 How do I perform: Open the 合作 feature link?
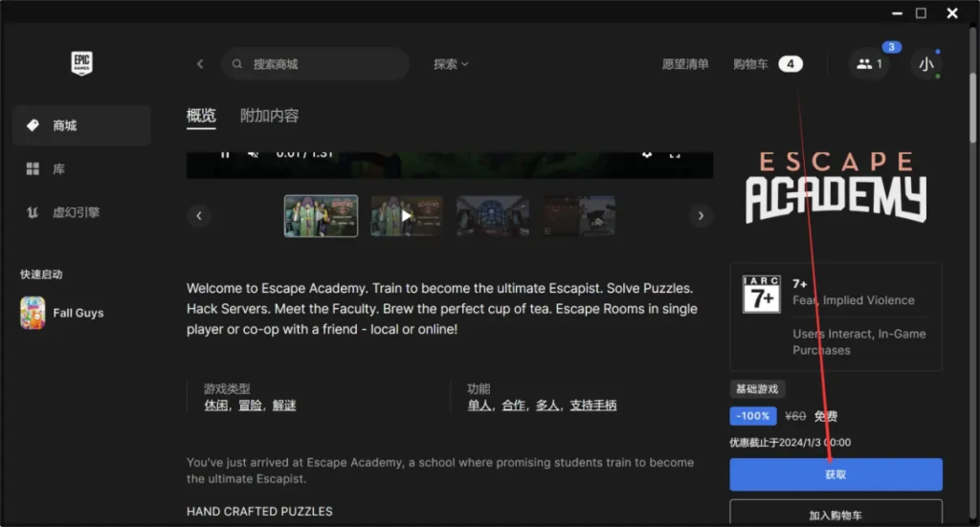click(513, 406)
